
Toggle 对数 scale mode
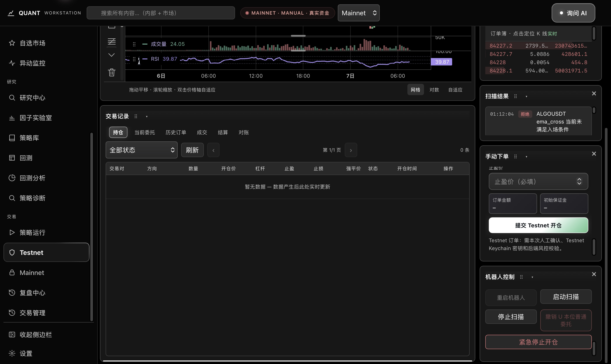434,90
